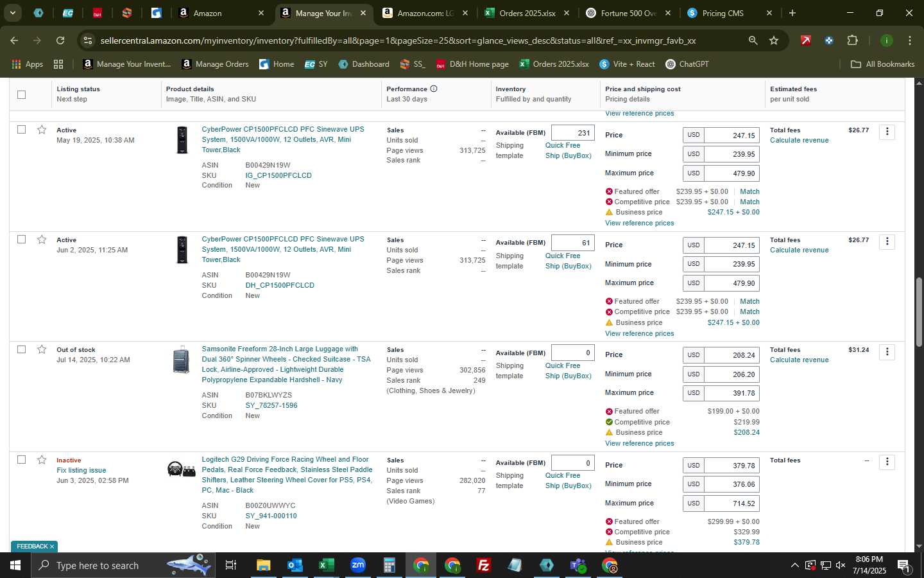The width and height of the screenshot is (924, 578).
Task: Switch to the Amazon tab
Action: tap(221, 13)
